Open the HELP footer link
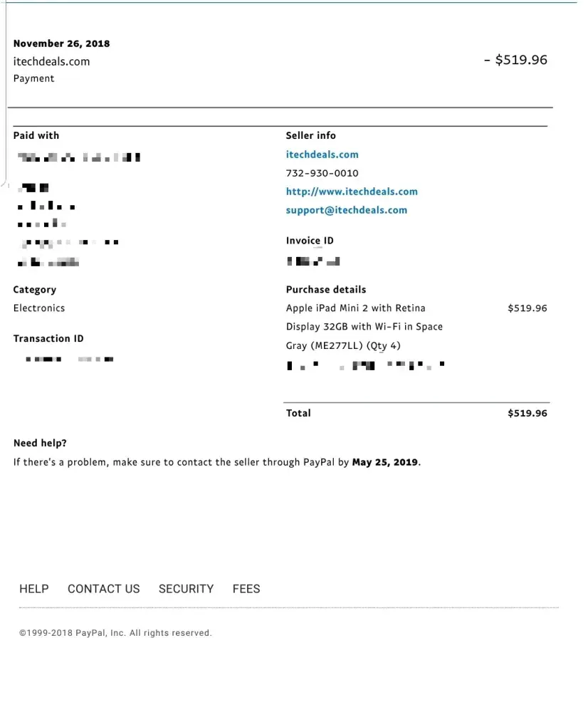 point(34,589)
